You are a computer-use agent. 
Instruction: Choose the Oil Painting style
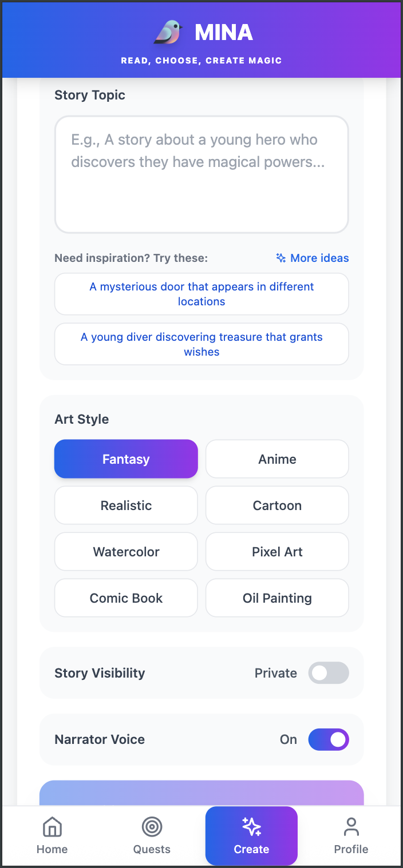coord(277,598)
